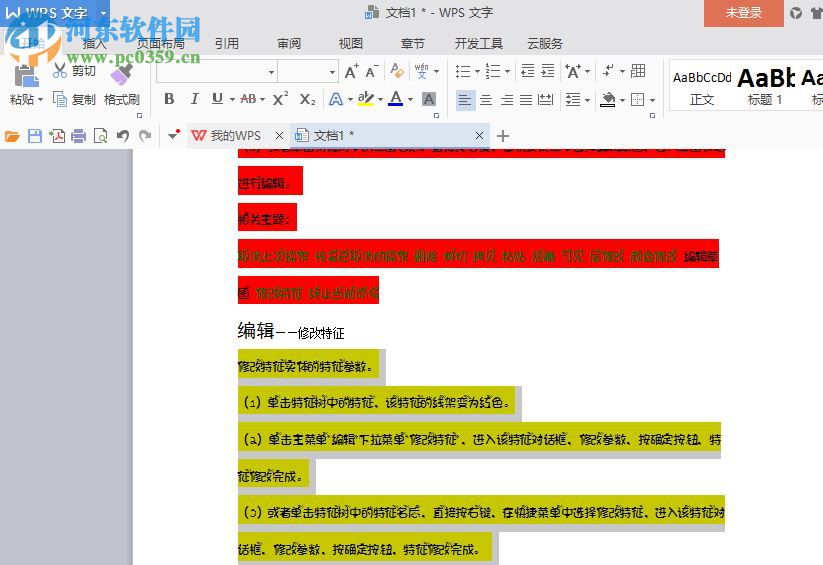Click the clear formatting eraser icon
Viewport: 823px width, 565px height.
397,70
